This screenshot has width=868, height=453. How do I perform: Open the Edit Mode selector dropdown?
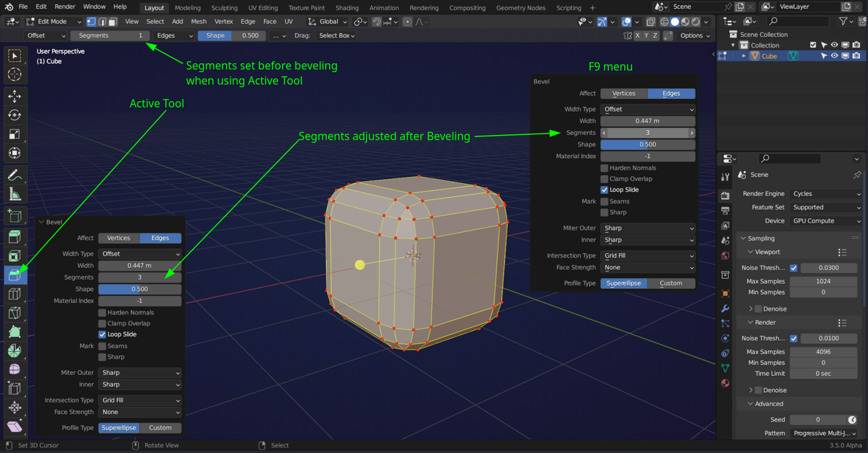(54, 22)
